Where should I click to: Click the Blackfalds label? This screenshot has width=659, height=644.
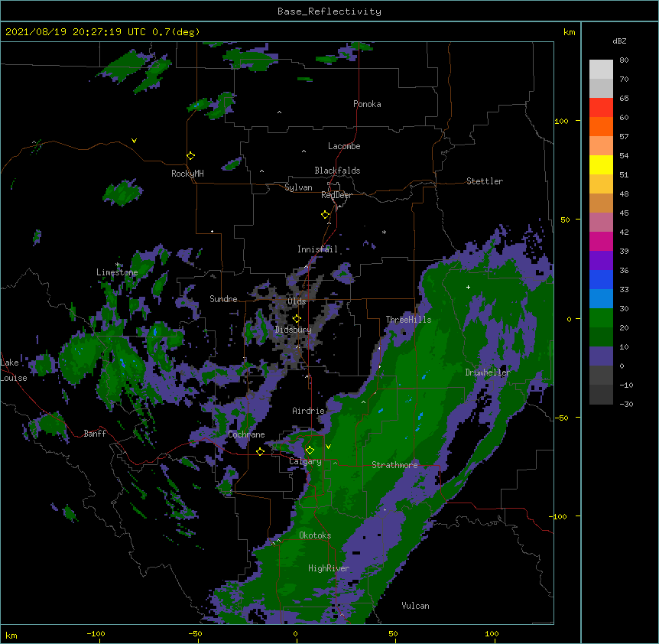tap(337, 171)
